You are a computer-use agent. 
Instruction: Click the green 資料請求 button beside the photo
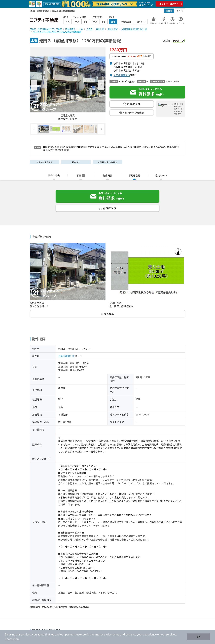147,92
